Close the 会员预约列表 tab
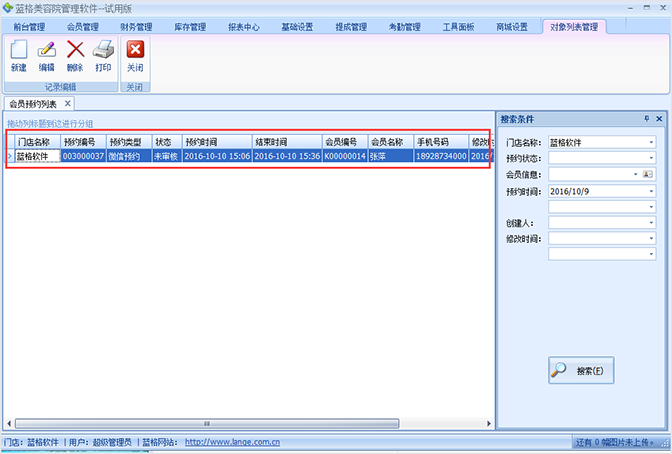 tap(67, 103)
